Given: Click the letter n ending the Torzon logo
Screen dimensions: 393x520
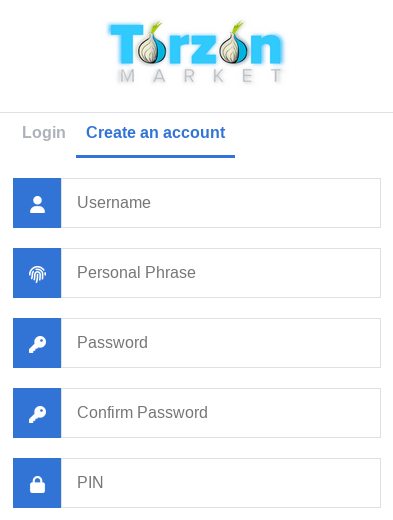Looking at the screenshot, I should [x=266, y=48].
